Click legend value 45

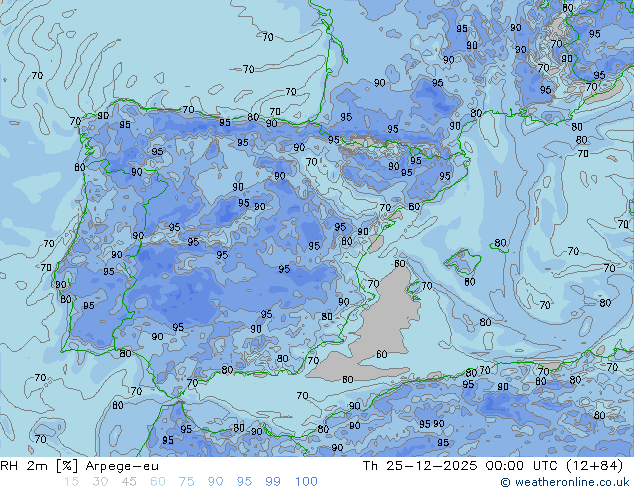pyautogui.click(x=129, y=482)
